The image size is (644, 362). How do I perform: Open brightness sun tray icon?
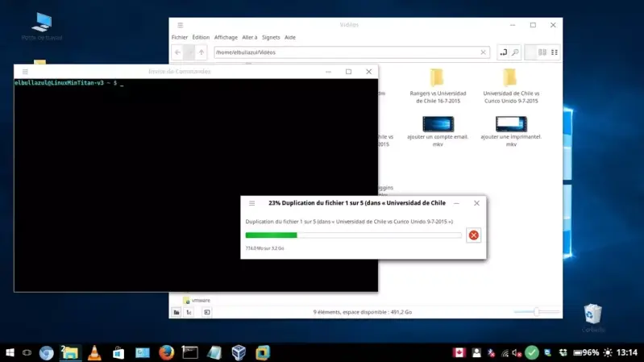[608, 352]
